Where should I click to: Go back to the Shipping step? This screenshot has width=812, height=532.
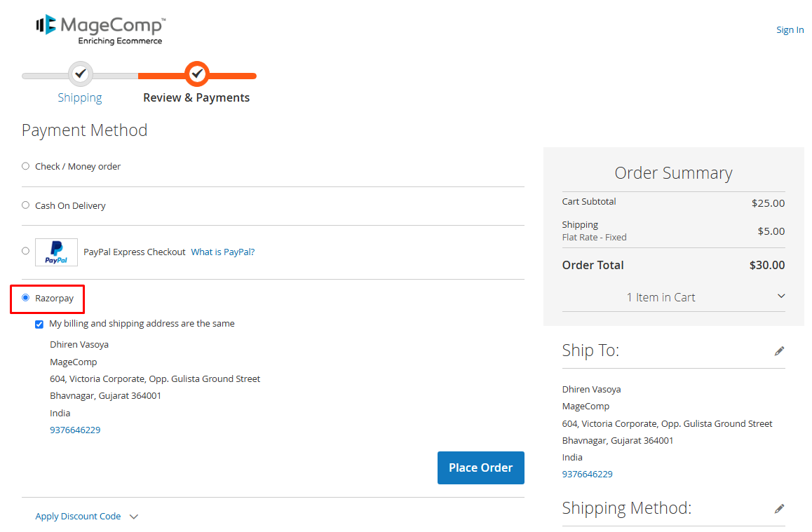(80, 98)
